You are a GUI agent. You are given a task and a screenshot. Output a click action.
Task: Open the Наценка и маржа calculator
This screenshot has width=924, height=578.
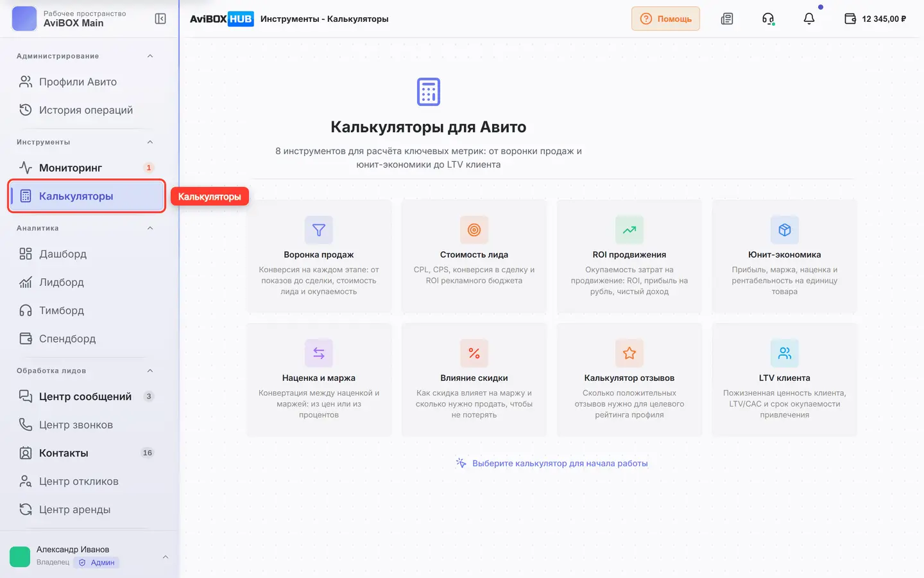click(x=319, y=380)
